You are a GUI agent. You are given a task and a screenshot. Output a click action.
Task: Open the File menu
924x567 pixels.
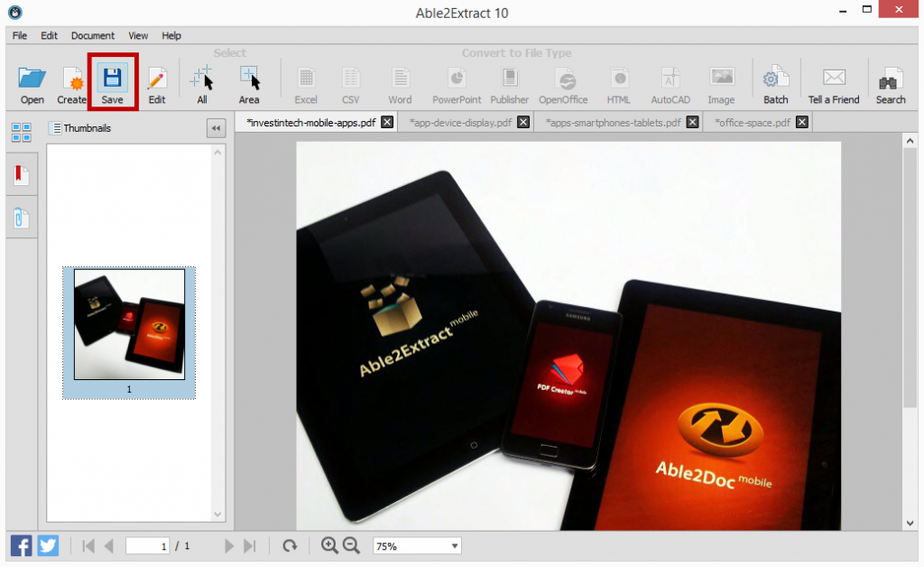click(20, 35)
